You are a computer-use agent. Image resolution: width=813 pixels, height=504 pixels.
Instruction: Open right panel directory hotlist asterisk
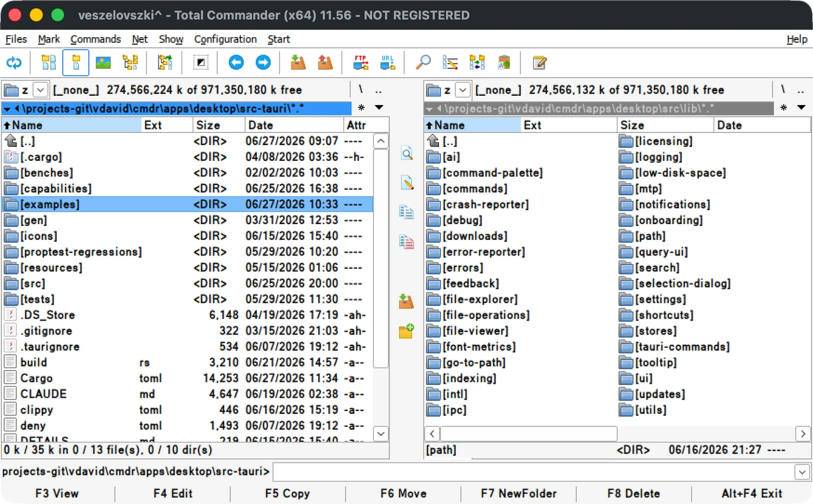click(x=783, y=107)
